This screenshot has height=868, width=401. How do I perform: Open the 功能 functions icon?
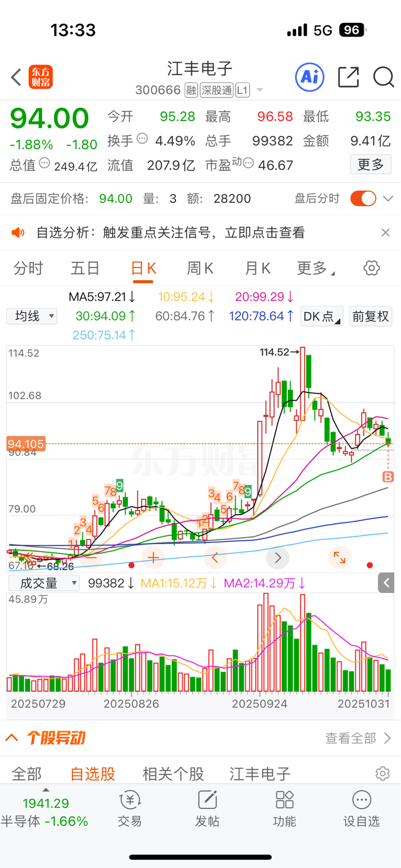[x=285, y=809]
